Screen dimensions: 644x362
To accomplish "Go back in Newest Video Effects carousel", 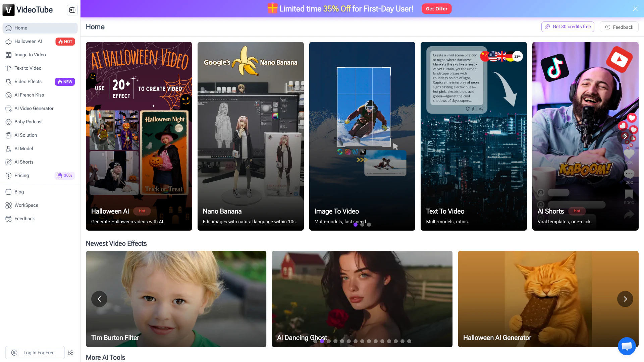I will click(x=99, y=299).
